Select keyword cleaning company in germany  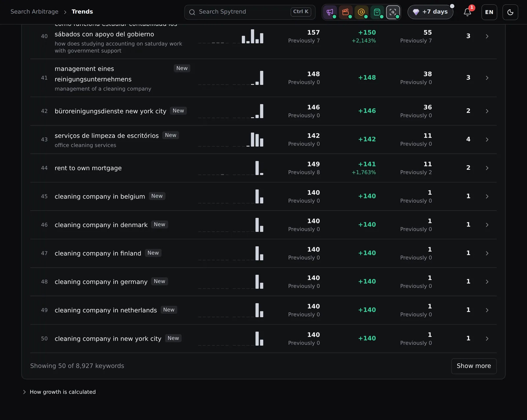pyautogui.click(x=101, y=282)
